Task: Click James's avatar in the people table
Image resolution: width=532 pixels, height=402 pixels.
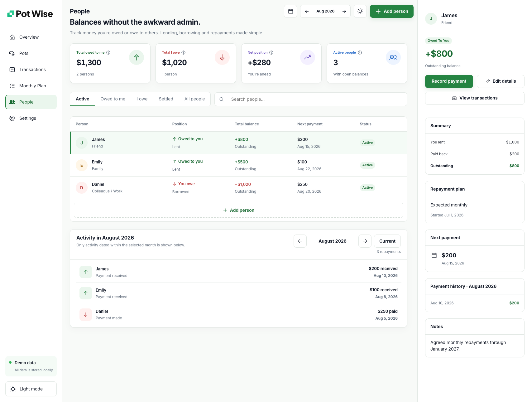Action: tap(82, 143)
